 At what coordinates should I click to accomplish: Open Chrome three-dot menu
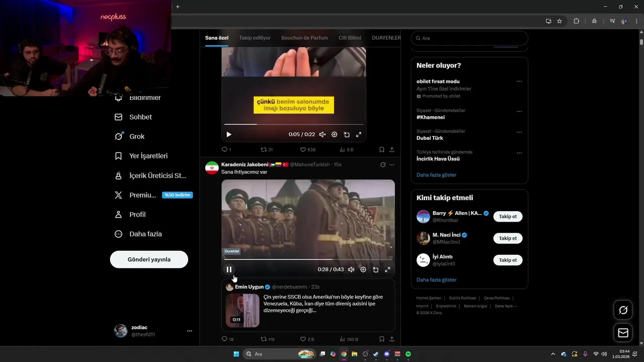tap(636, 21)
